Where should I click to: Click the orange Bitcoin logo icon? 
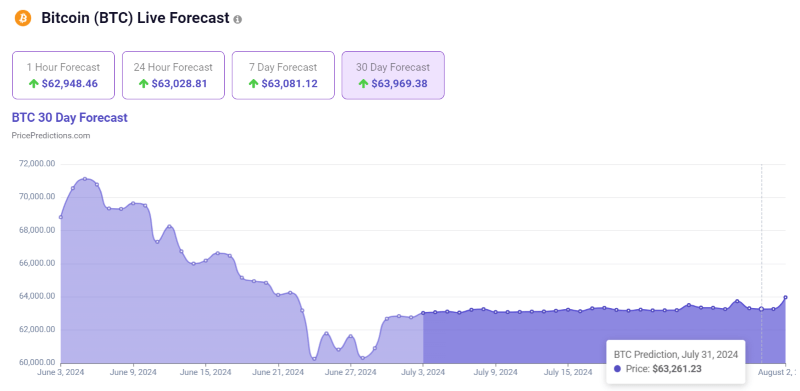point(23,19)
